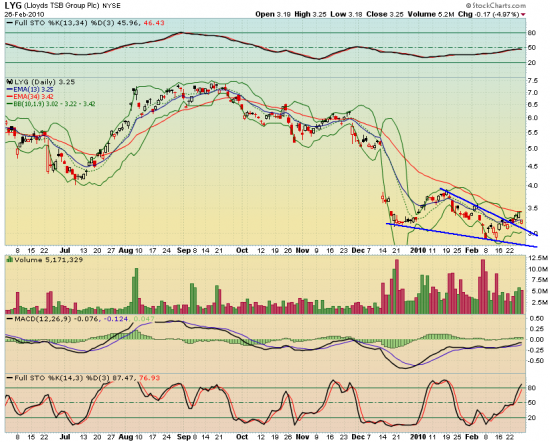The image size is (550, 442).
Task: Click the 0.50 MACD axis label
Action: coord(537,319)
